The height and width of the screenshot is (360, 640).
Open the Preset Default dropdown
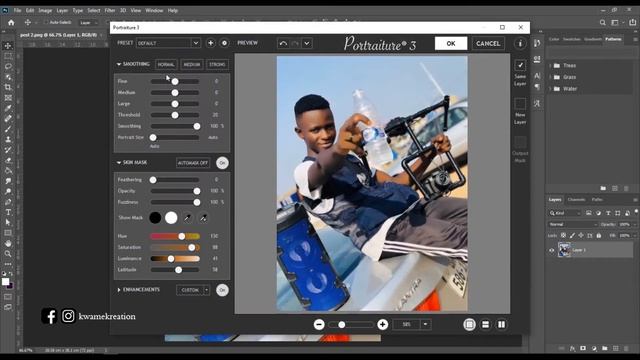[168, 43]
